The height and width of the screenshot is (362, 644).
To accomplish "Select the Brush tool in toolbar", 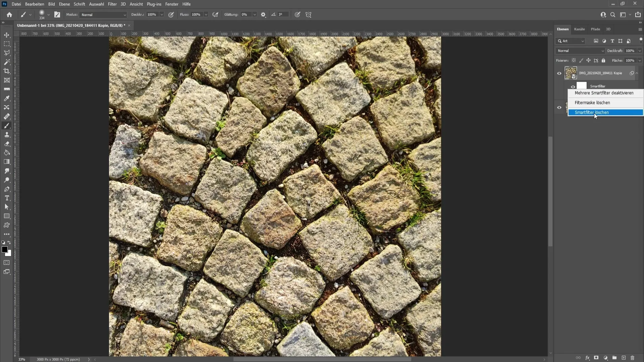I will click(7, 116).
